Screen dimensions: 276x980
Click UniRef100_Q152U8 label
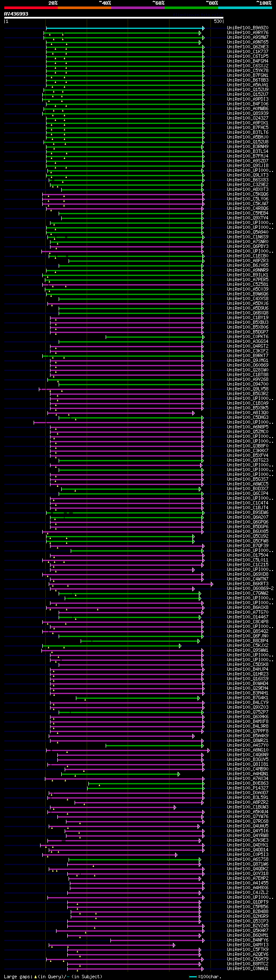(248, 142)
